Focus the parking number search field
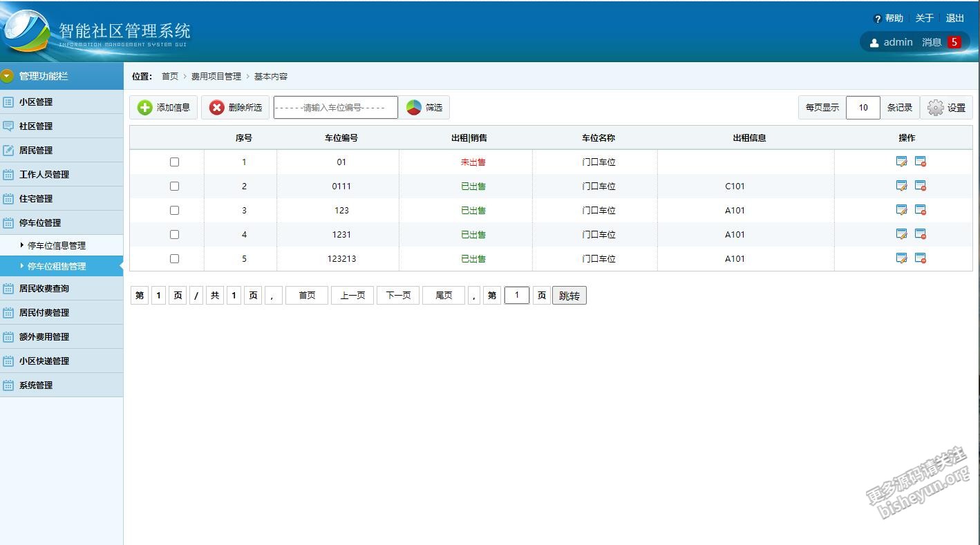 click(x=336, y=108)
